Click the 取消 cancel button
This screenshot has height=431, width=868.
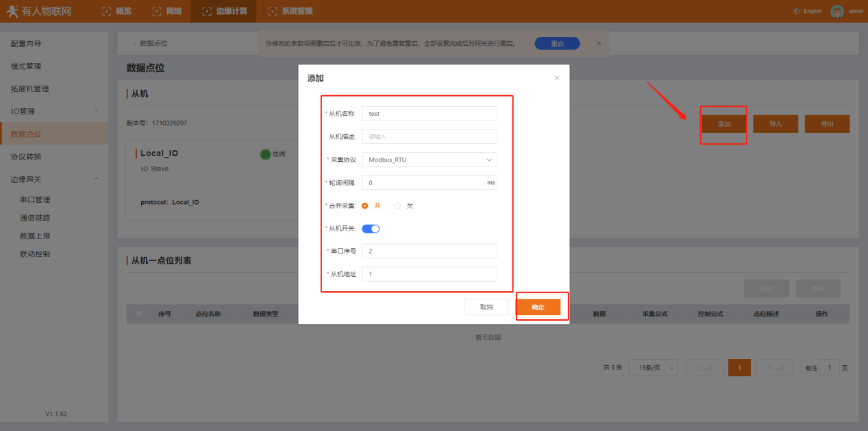[486, 307]
